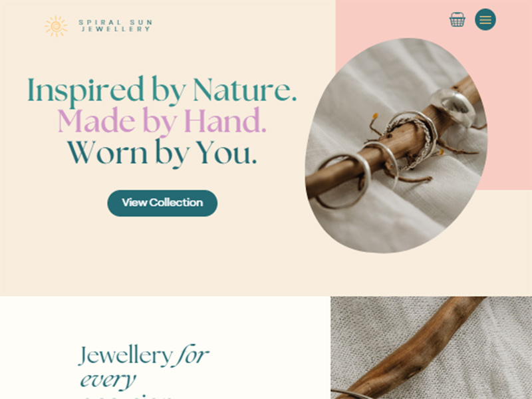
Task: Click the chunky silver dome ring in photo
Action: tap(453, 106)
